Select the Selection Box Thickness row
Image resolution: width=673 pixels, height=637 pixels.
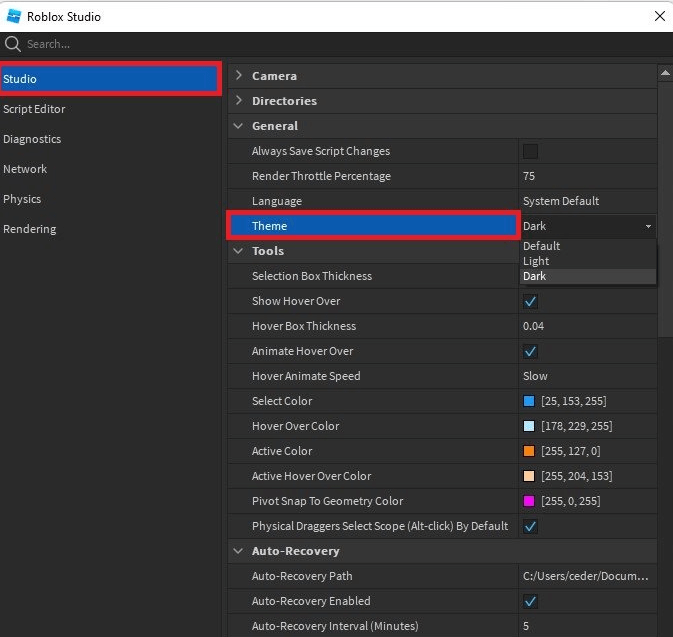[373, 276]
